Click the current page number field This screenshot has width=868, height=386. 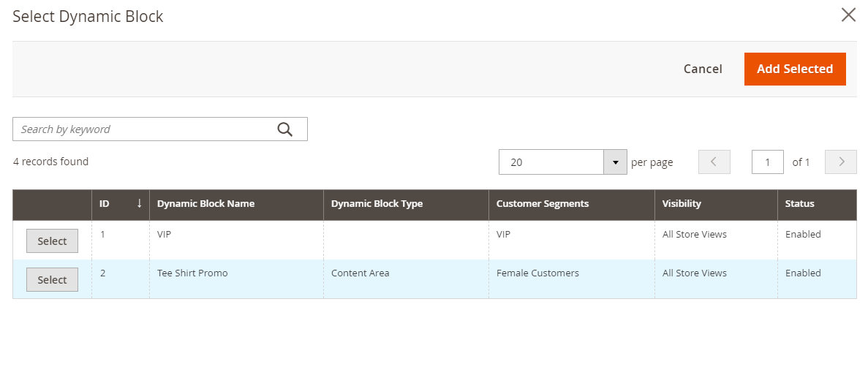(x=767, y=162)
